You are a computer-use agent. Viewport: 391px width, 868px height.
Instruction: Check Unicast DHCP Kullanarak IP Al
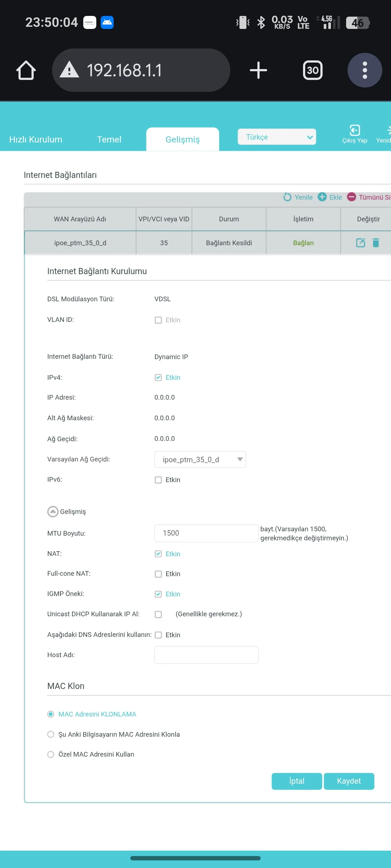coord(158,614)
